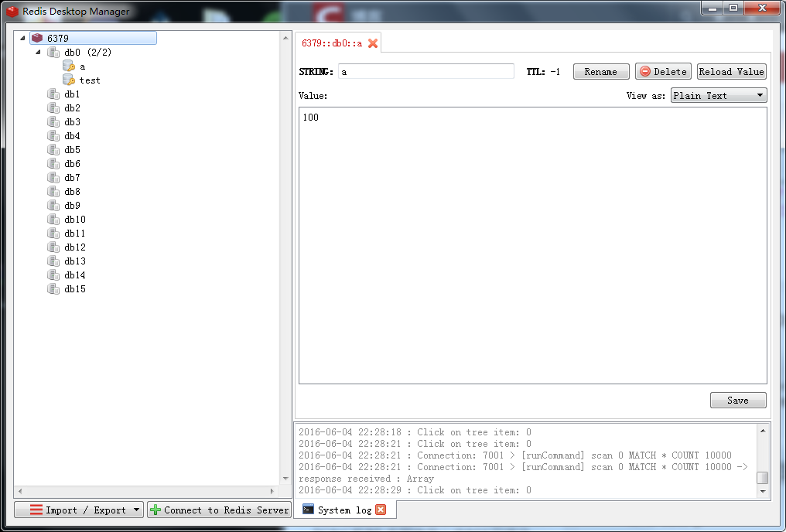
Task: Click the db15 database icon
Action: tap(53, 289)
